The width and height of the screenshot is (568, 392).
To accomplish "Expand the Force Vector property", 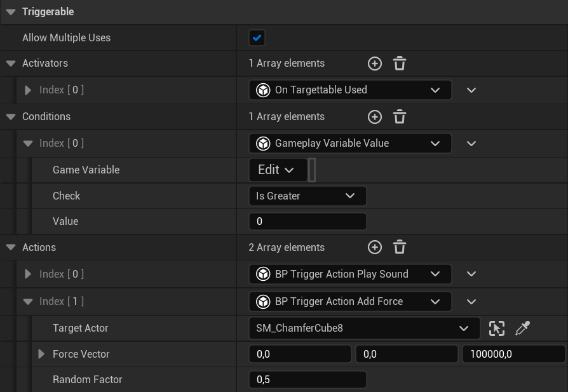I will click(41, 354).
